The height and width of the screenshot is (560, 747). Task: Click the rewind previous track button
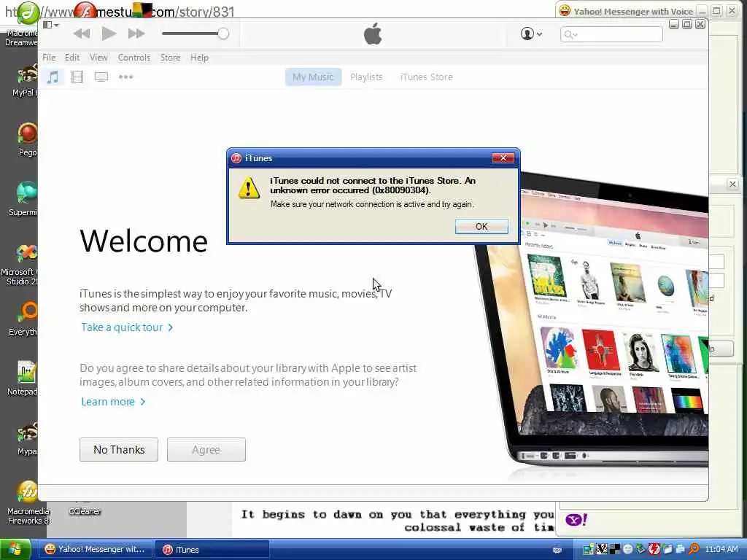[x=82, y=34]
